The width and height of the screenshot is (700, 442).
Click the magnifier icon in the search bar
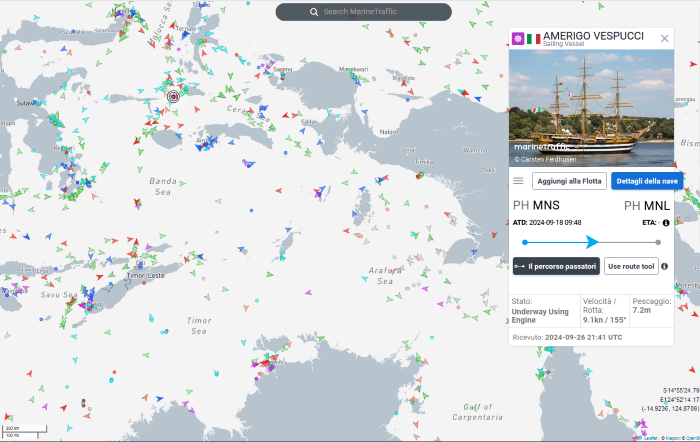(x=314, y=12)
